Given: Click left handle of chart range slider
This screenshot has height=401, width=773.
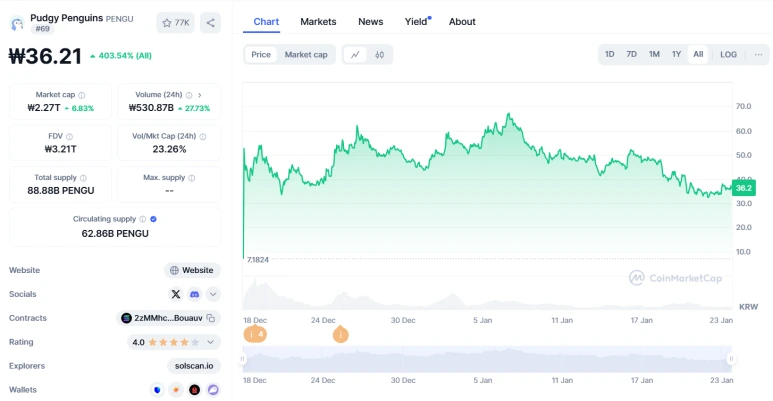Looking at the screenshot, I should 243,358.
